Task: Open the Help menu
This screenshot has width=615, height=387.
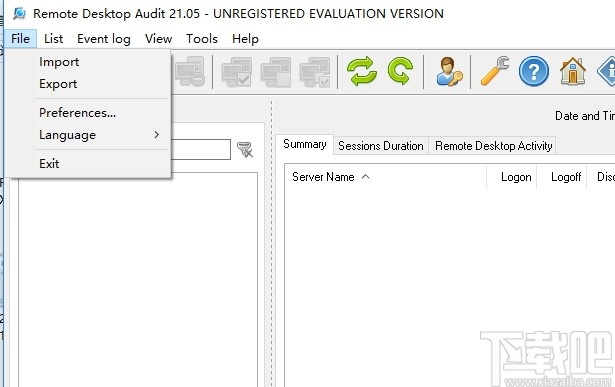Action: [245, 39]
